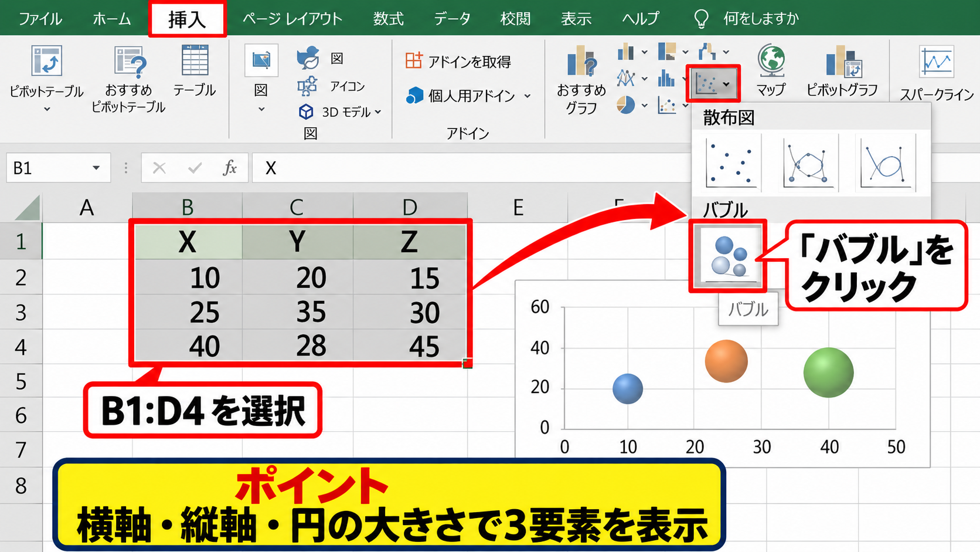Image resolution: width=980 pixels, height=552 pixels.
Task: Open the 校閲 tab
Action: pos(515,19)
